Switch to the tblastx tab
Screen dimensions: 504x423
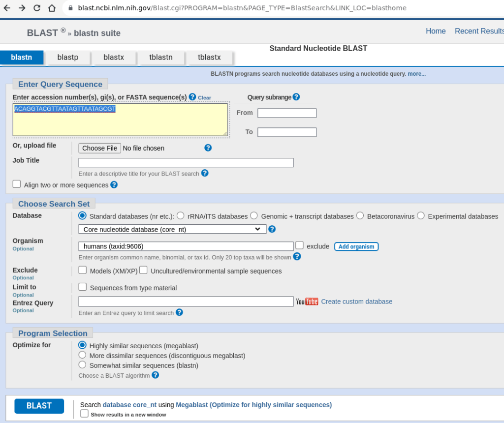pyautogui.click(x=209, y=58)
